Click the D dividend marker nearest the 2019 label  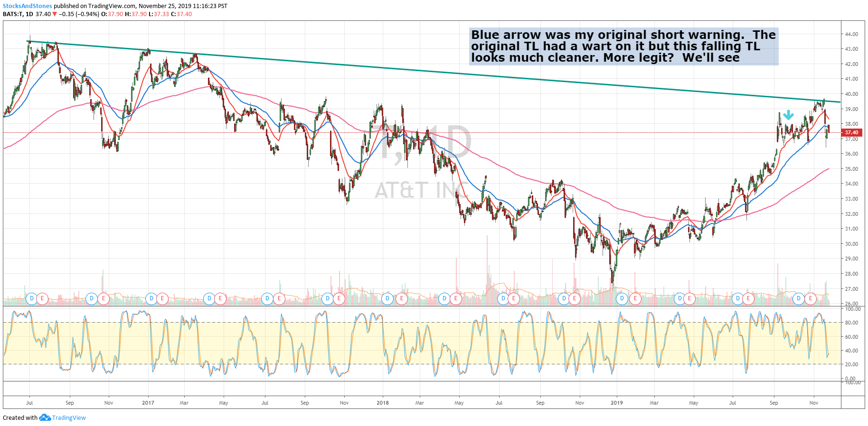622,298
